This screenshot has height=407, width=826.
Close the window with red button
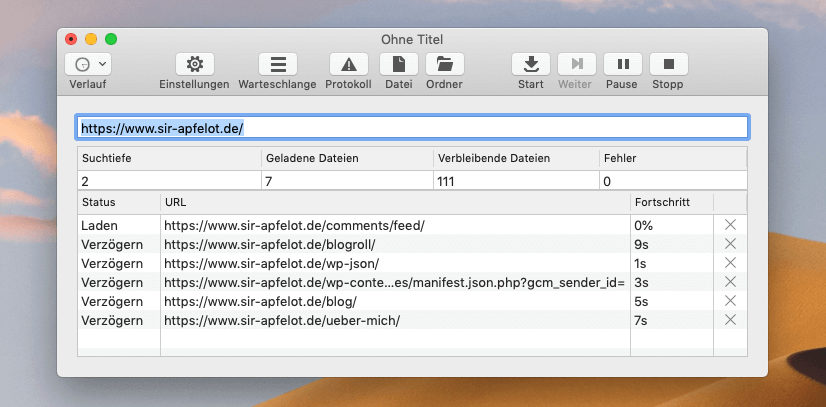click(x=71, y=39)
